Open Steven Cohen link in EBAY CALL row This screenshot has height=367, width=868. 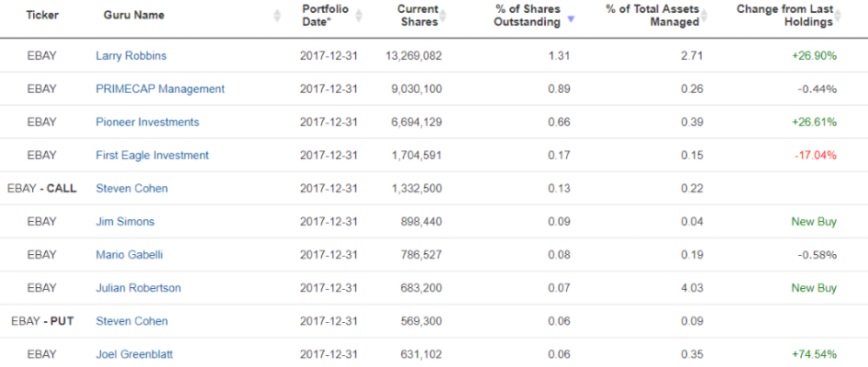132,188
